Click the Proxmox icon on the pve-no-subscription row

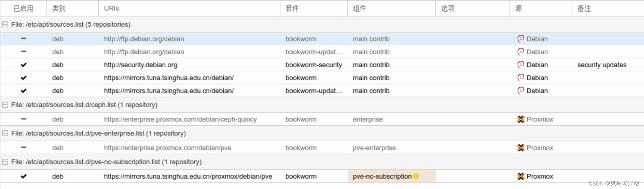point(521,176)
